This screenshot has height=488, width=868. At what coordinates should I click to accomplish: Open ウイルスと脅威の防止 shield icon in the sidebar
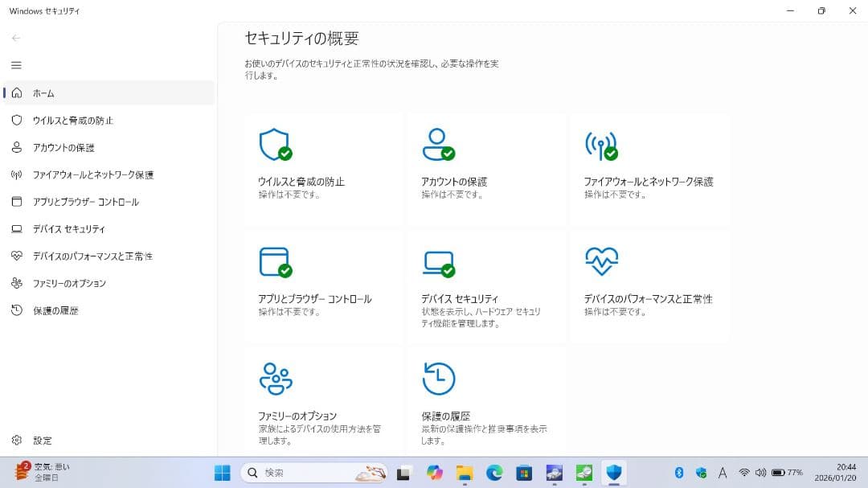pyautogui.click(x=16, y=120)
